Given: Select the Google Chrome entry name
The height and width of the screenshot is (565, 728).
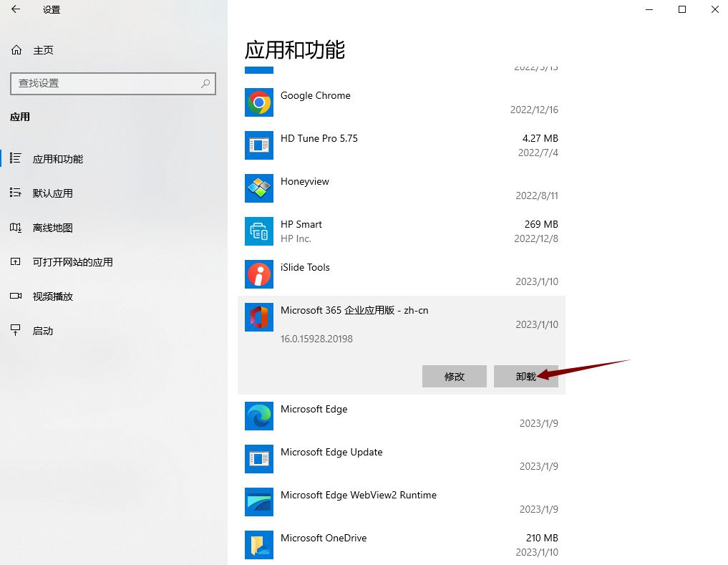Looking at the screenshot, I should [x=315, y=95].
